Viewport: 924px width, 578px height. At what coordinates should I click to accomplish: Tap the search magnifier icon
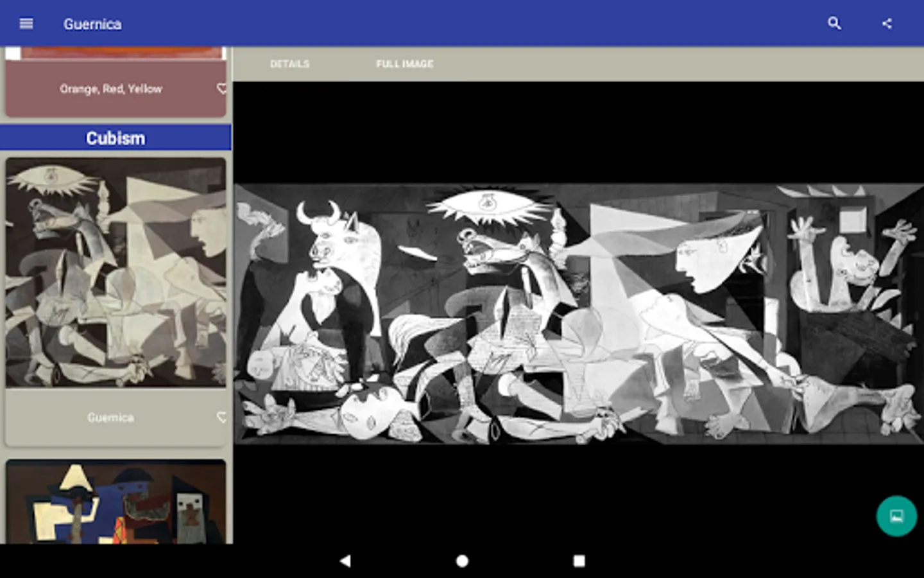834,24
